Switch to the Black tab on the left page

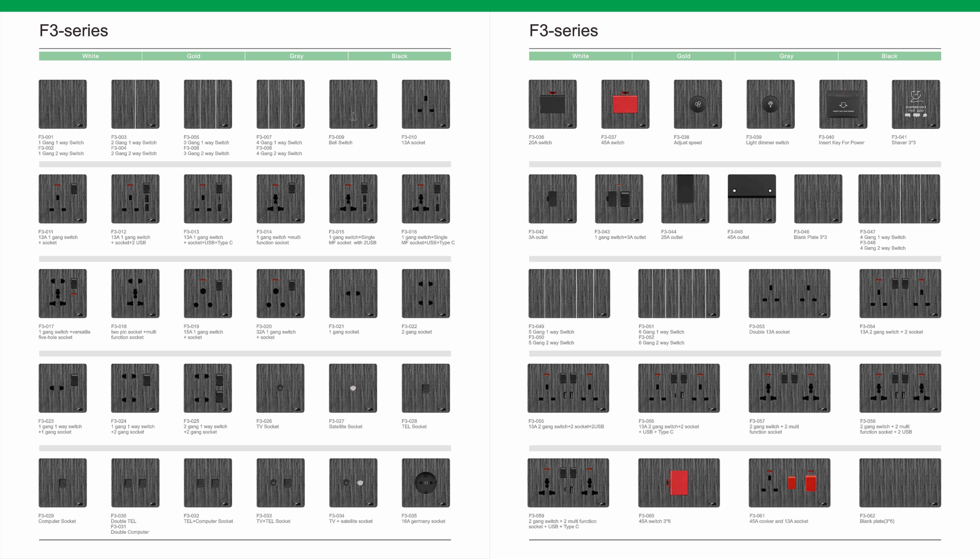click(x=399, y=56)
